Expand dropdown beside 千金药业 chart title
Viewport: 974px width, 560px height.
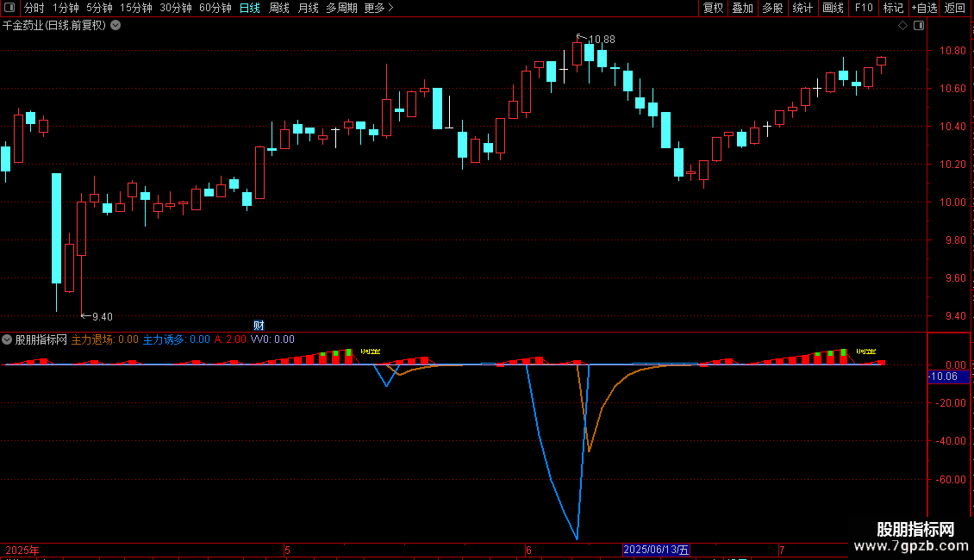116,26
